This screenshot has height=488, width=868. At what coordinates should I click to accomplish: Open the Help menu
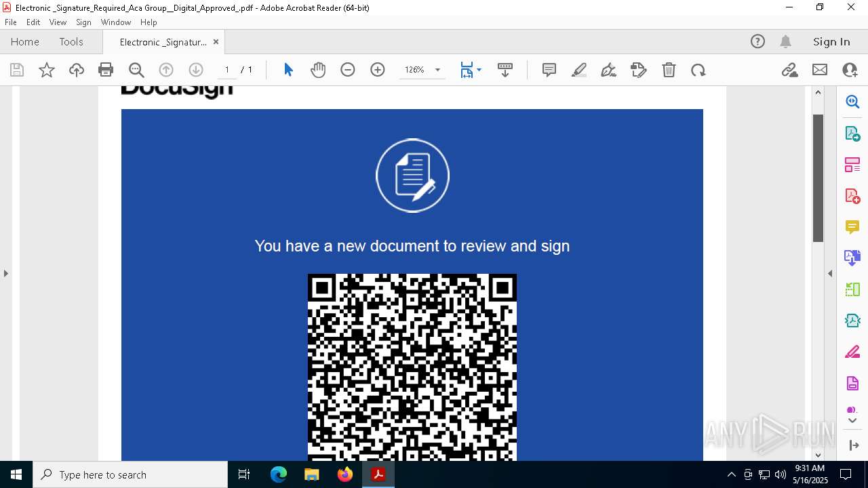pyautogui.click(x=149, y=22)
